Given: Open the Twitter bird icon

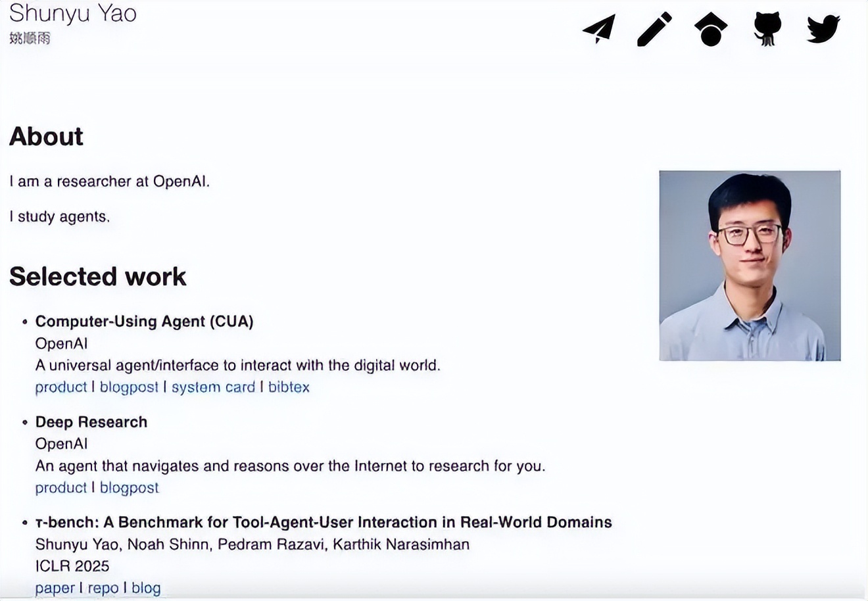Looking at the screenshot, I should (823, 29).
